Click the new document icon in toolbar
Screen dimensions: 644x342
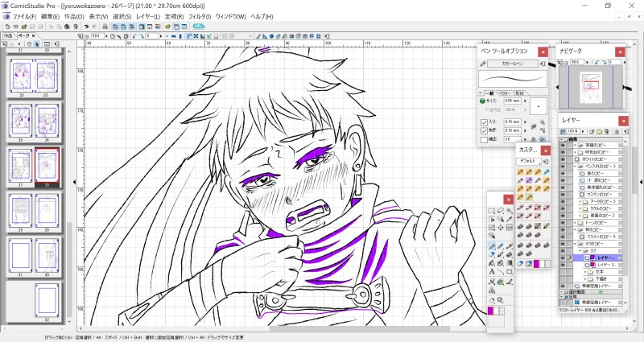point(7,27)
